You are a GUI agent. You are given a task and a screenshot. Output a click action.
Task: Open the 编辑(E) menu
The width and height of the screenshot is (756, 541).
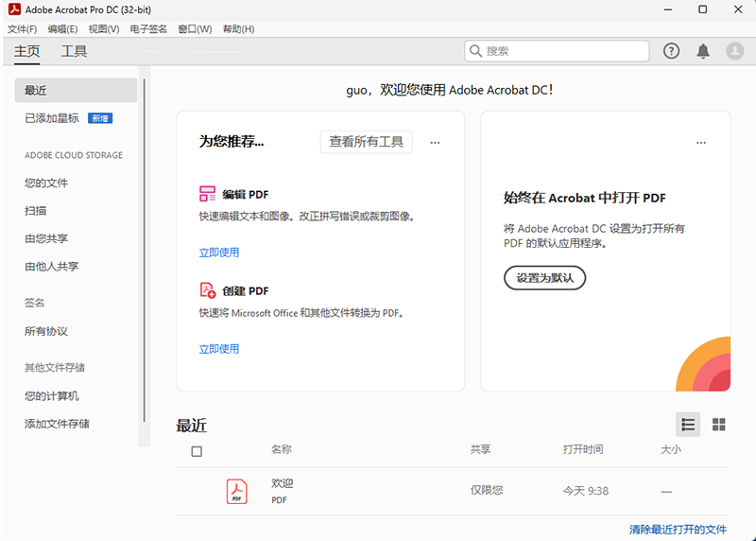(62, 29)
